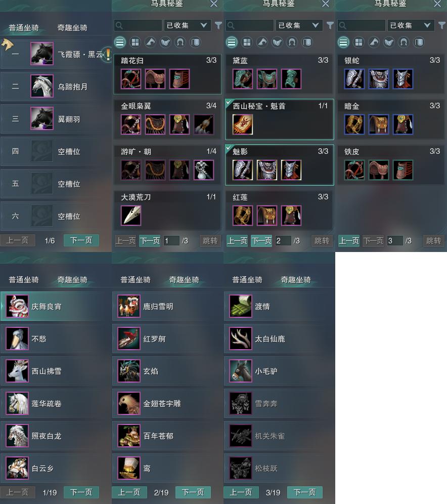447x504 pixels.
Task: Select the 大漠荒刀 blade item icon
Action: point(131,216)
